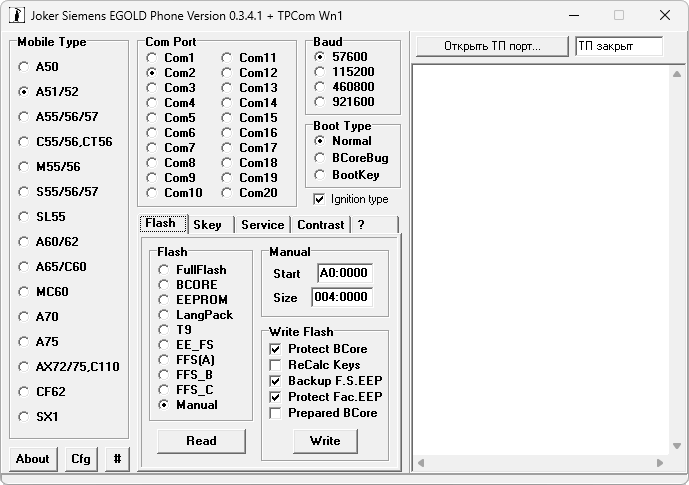
Task: Select the MC60 mobile type
Action: click(43, 292)
